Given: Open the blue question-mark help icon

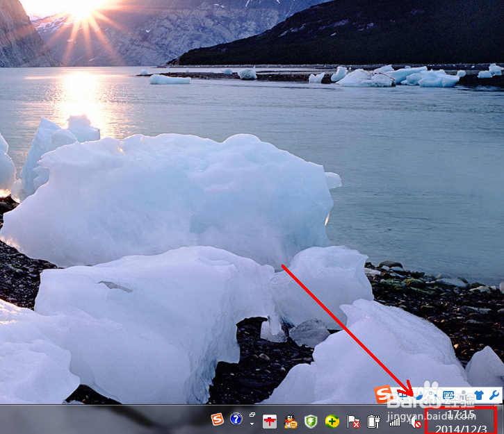Looking at the screenshot, I should (236, 419).
